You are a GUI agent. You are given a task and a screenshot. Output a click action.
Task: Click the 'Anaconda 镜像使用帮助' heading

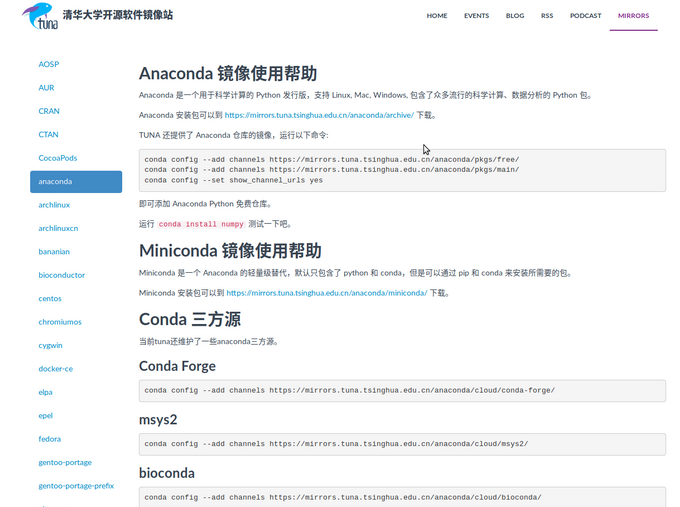click(x=228, y=73)
